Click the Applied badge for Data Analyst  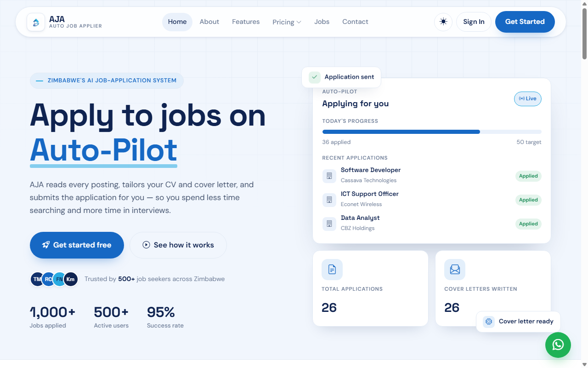click(x=528, y=224)
